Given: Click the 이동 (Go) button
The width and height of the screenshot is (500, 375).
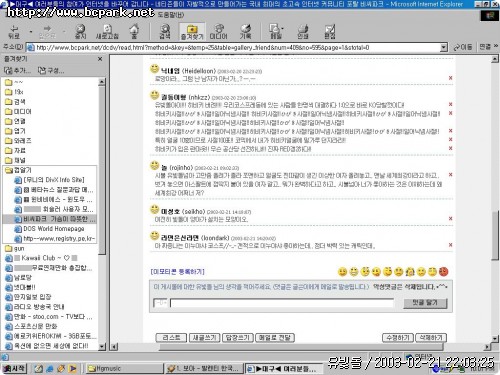Looking at the screenshot, I should [462, 47].
